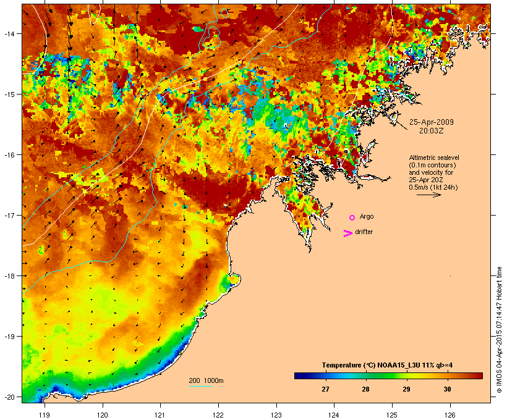This screenshot has width=507, height=420.
Task: Click longitude axis label 126
Action: [449, 415]
